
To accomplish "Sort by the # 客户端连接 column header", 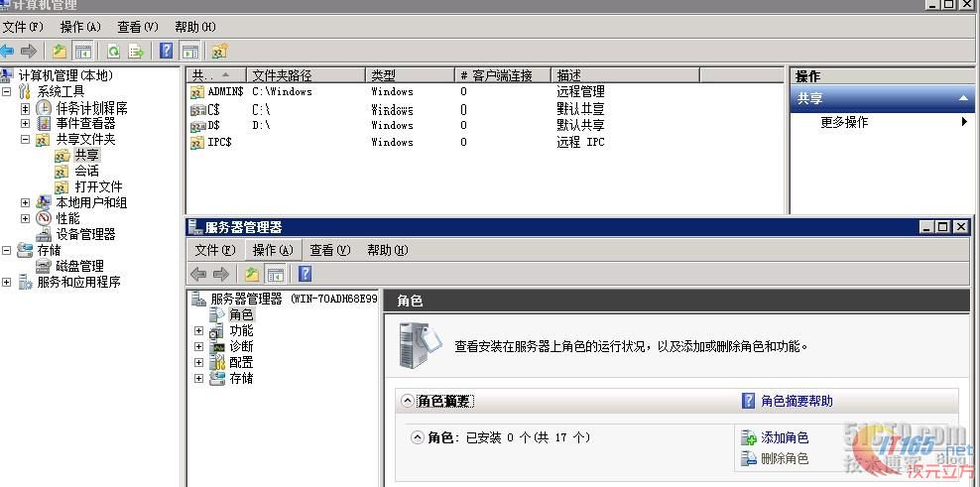I will click(x=503, y=75).
